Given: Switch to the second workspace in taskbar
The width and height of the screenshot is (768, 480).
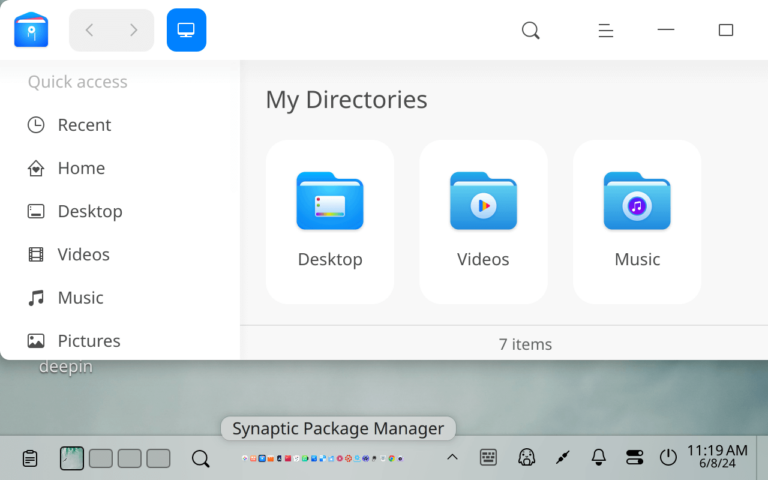Looking at the screenshot, I should click(101, 458).
